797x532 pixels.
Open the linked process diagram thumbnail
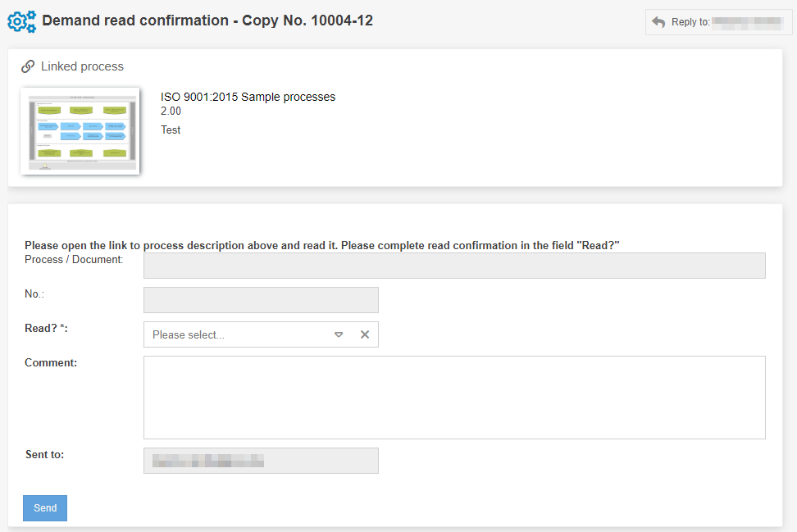coord(80,130)
